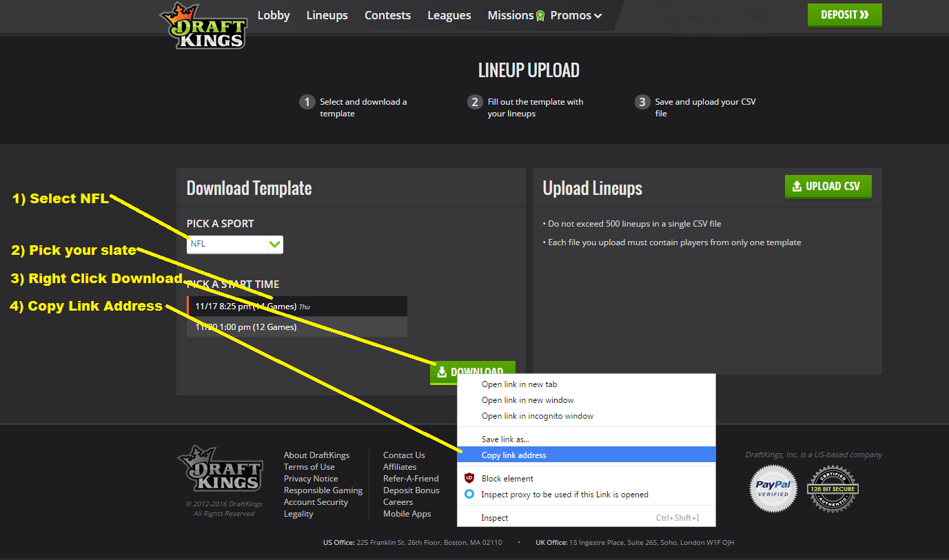Click the 128 Bit Secure certification seal
949x560 pixels.
pos(833,489)
